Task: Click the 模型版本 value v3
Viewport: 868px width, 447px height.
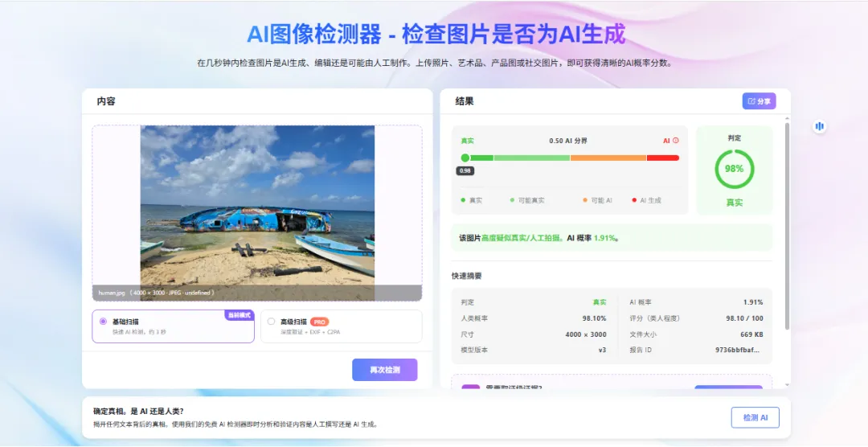Action: tap(602, 350)
